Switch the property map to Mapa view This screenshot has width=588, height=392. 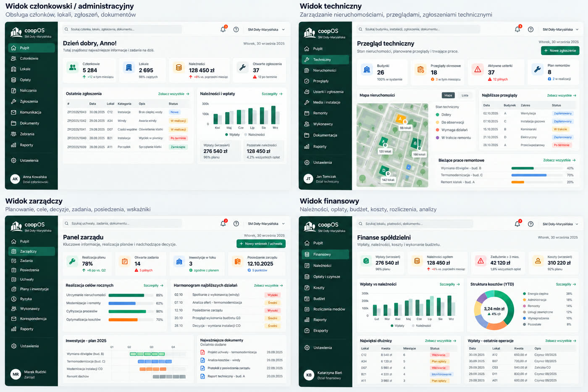[x=448, y=95]
